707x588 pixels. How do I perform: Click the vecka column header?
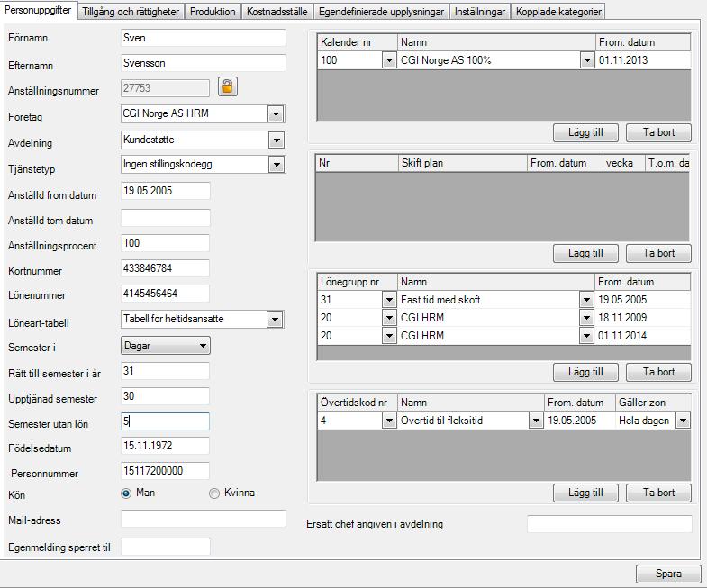tap(623, 163)
